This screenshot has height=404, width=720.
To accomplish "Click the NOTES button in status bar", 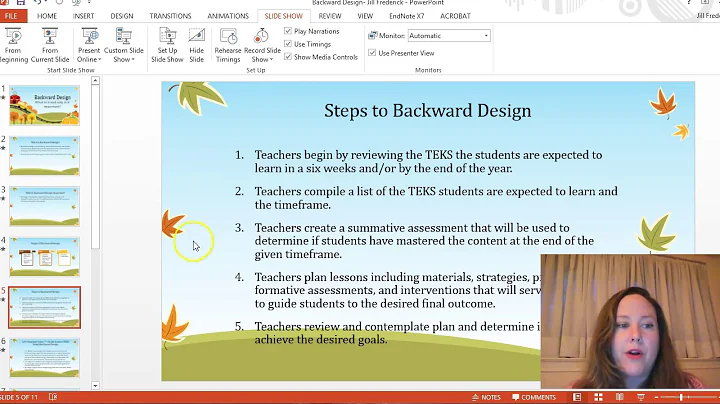I will coord(486,397).
